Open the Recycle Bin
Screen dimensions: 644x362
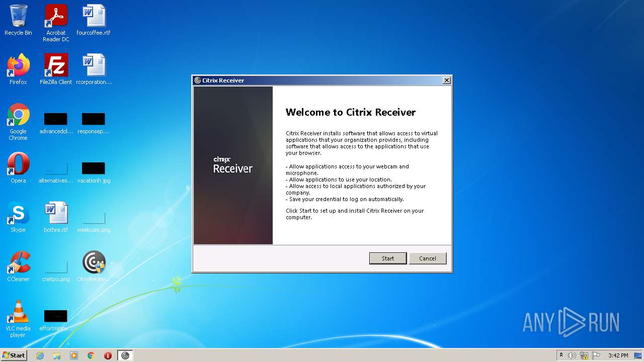click(x=18, y=20)
